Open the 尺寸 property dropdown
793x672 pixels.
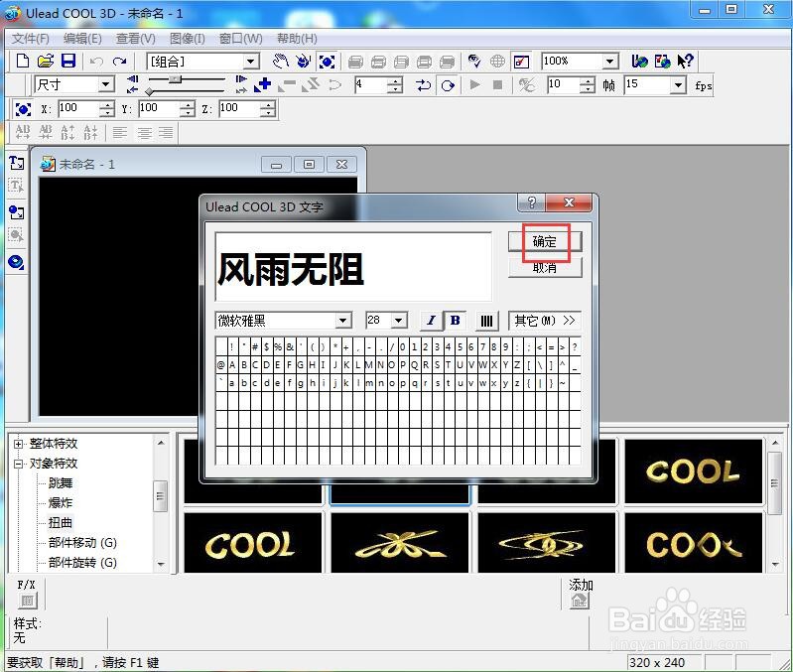[x=105, y=84]
